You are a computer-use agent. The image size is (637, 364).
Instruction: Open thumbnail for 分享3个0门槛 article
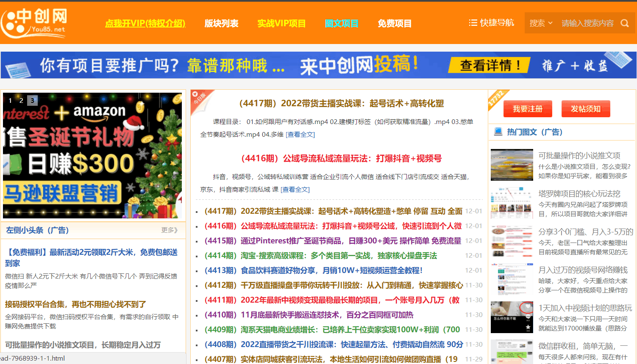(x=512, y=241)
